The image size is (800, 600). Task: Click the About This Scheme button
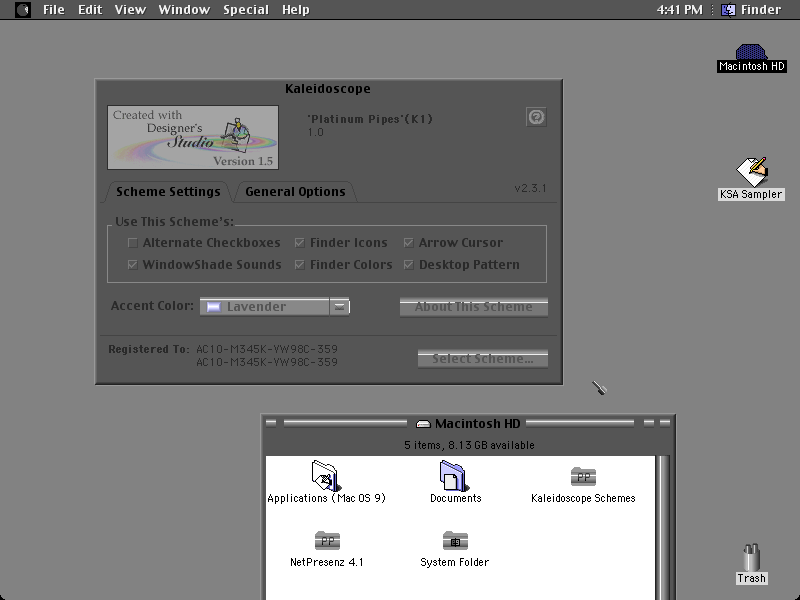474,307
